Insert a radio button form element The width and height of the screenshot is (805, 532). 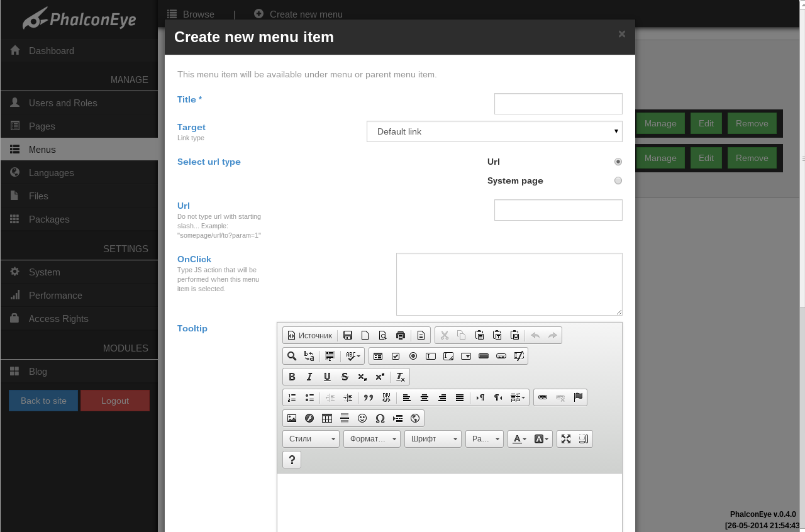click(x=413, y=356)
